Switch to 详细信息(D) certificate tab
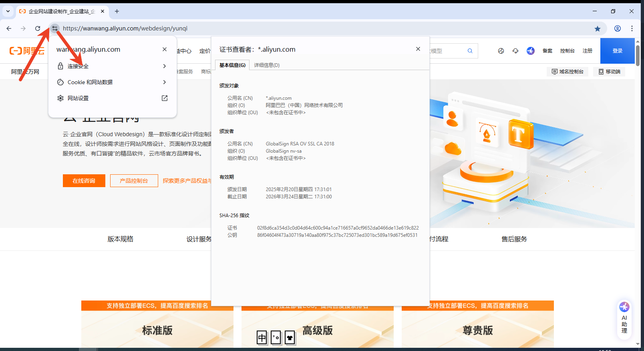 point(267,65)
